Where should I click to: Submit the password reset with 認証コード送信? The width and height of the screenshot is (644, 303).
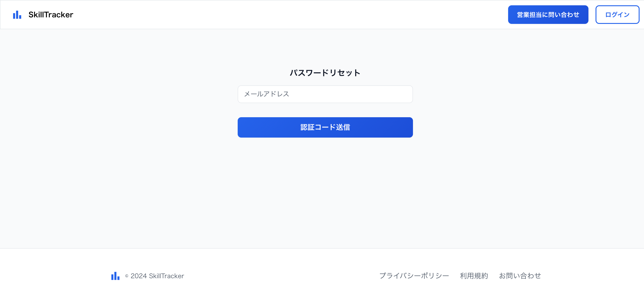click(x=325, y=127)
